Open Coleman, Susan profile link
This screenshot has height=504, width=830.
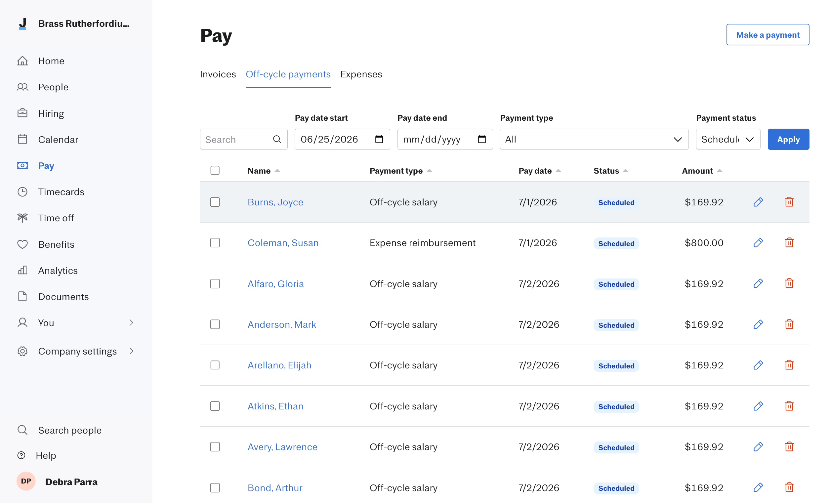click(283, 243)
